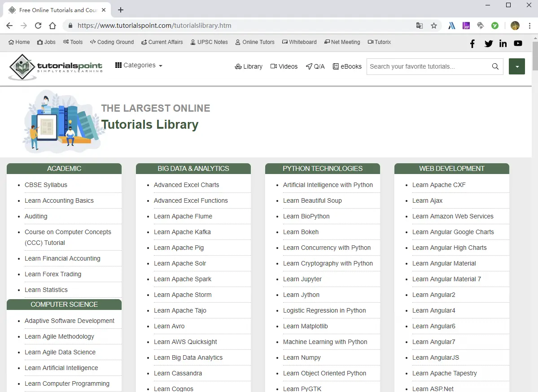
Task: Open CBSE Syllabus tutorial
Action: [46, 185]
